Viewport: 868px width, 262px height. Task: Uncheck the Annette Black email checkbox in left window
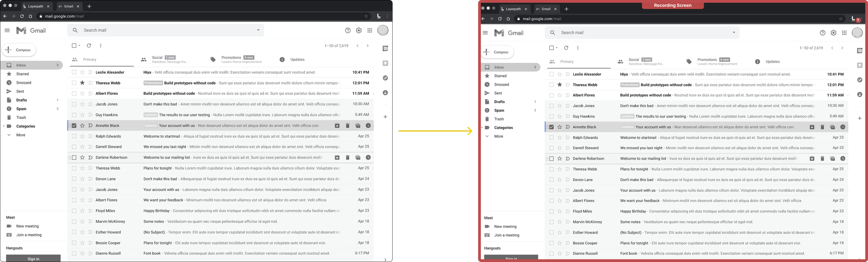(74, 126)
